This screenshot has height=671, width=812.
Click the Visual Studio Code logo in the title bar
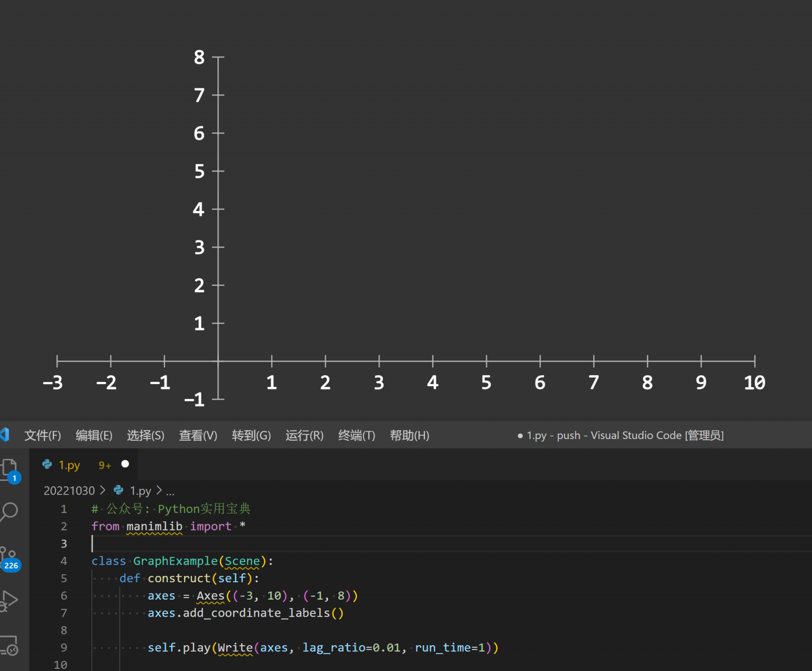[5, 434]
